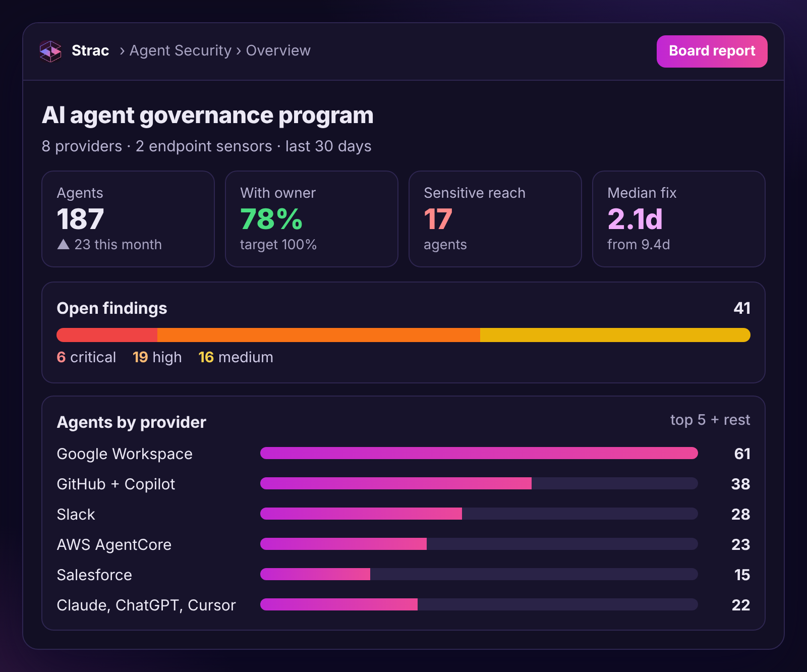
Task: Click the yellow medium segment of findings bar
Action: pyautogui.click(x=615, y=335)
